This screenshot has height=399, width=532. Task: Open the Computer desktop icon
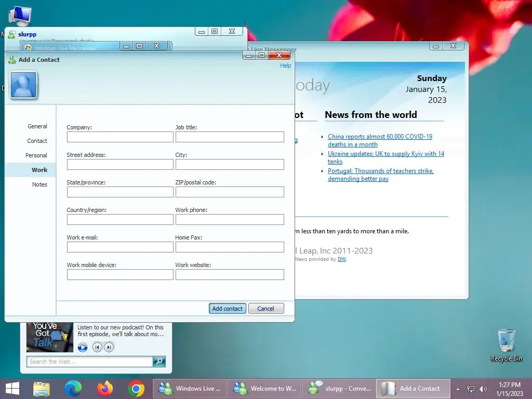20,16
